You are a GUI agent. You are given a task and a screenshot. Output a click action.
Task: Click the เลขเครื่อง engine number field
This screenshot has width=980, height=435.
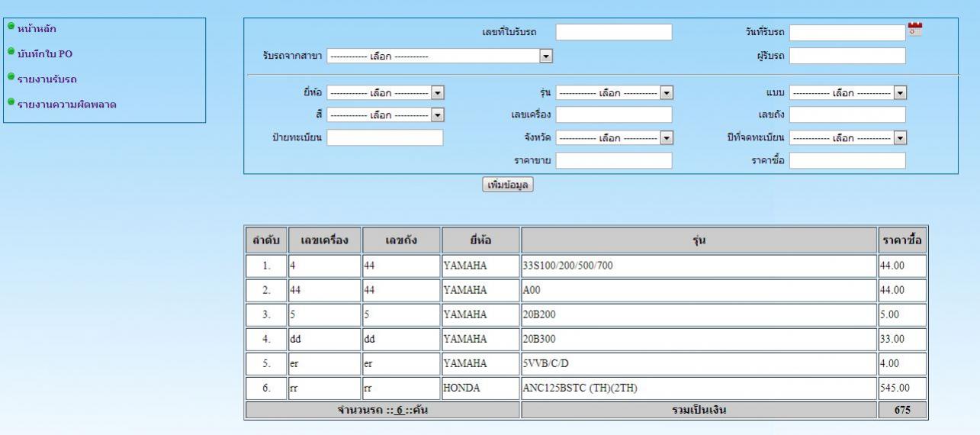pyautogui.click(x=614, y=115)
